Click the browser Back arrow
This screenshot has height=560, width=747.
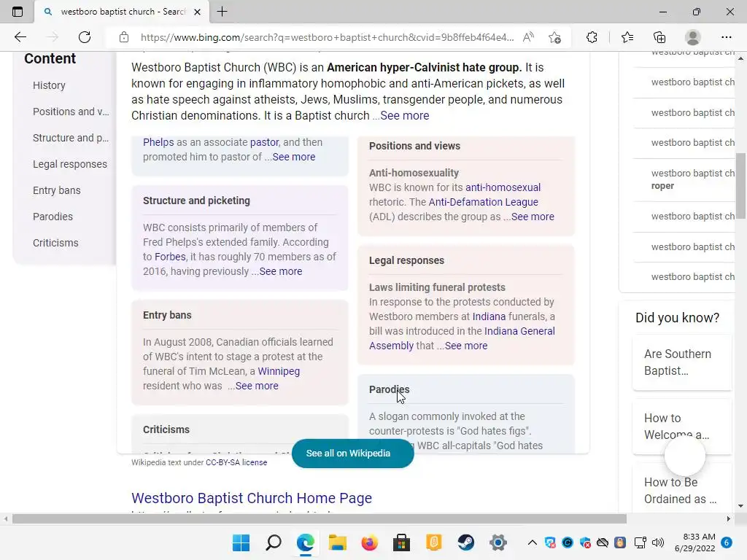[x=20, y=37]
